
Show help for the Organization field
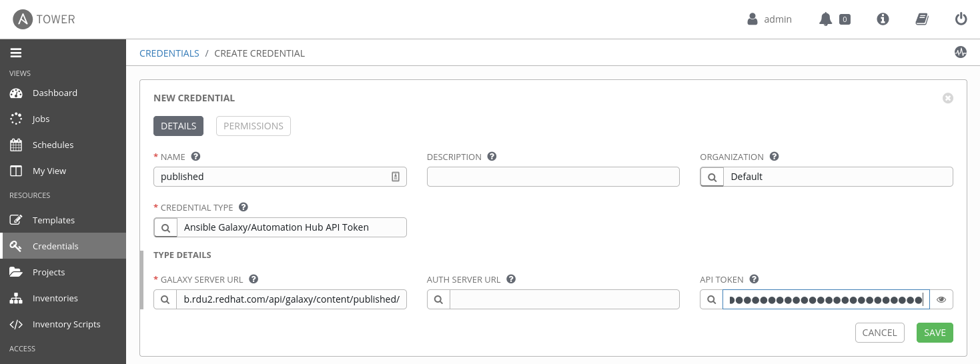pos(774,157)
